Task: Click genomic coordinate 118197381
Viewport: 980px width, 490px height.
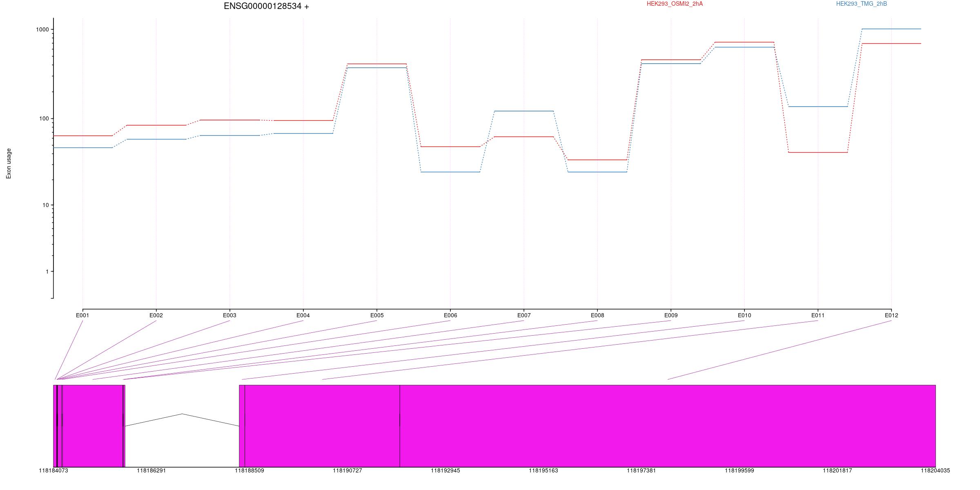Action: tap(641, 471)
